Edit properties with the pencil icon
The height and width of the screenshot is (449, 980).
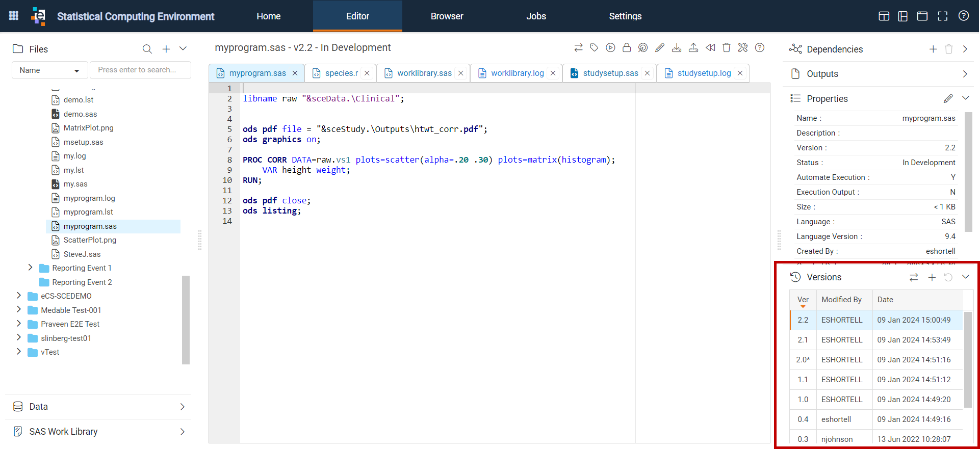tap(948, 98)
